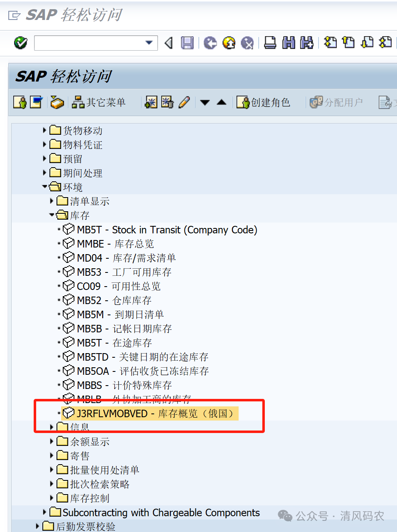Select MB52 - 仓库库存 transaction
Viewport: 397px width, 532px height.
coord(114,300)
